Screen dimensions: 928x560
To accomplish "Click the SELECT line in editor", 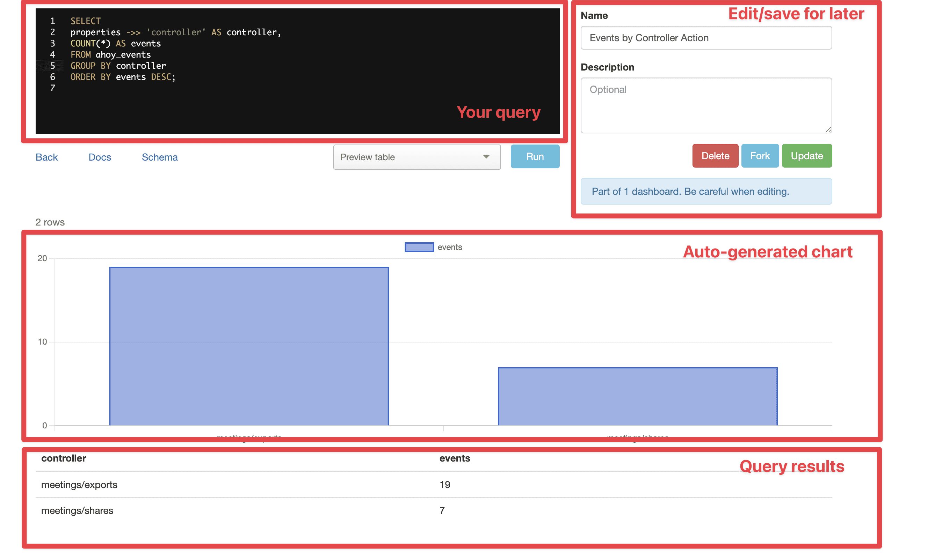I will [x=86, y=21].
